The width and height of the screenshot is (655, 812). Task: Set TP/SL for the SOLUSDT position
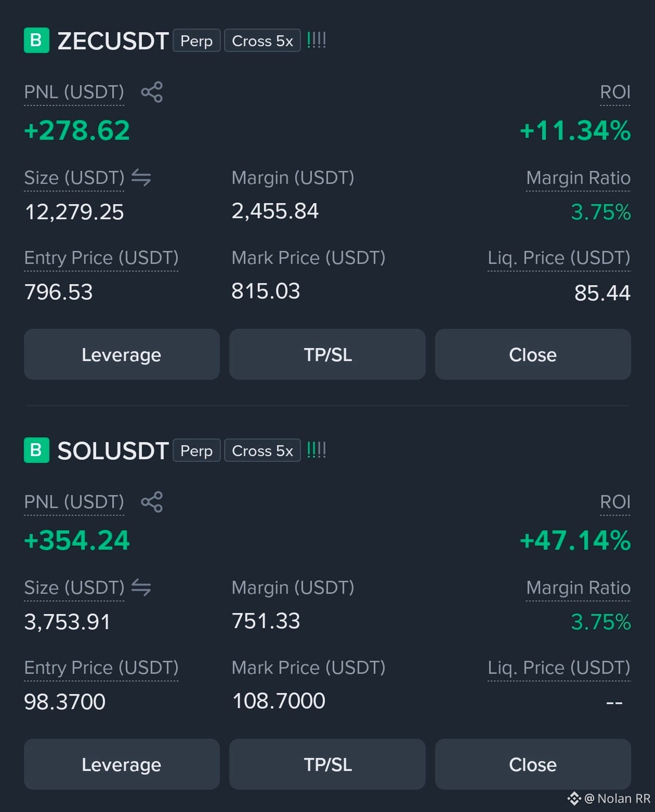point(327,764)
